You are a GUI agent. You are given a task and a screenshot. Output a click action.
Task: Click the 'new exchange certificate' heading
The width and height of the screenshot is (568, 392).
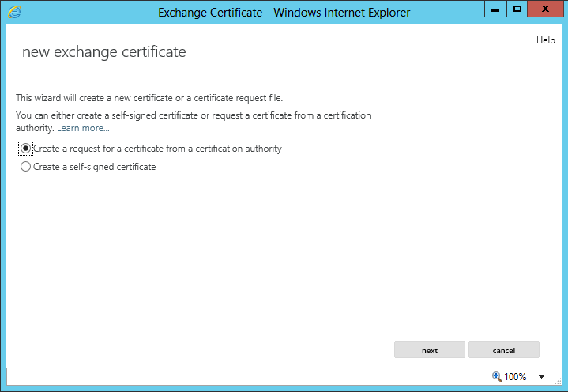tap(104, 52)
